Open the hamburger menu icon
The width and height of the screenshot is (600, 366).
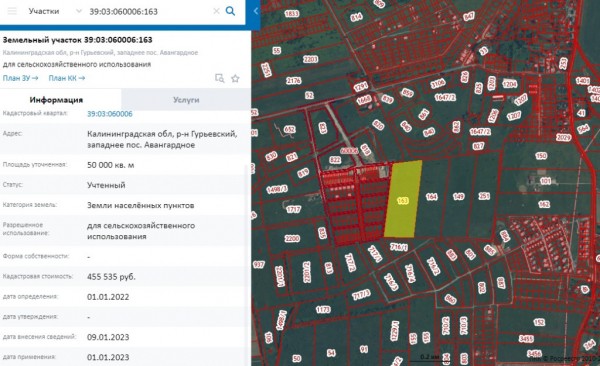pyautogui.click(x=12, y=11)
